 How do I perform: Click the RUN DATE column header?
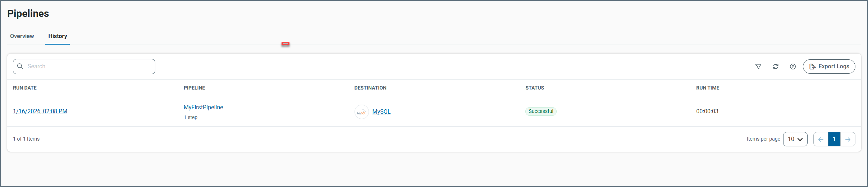[x=25, y=88]
